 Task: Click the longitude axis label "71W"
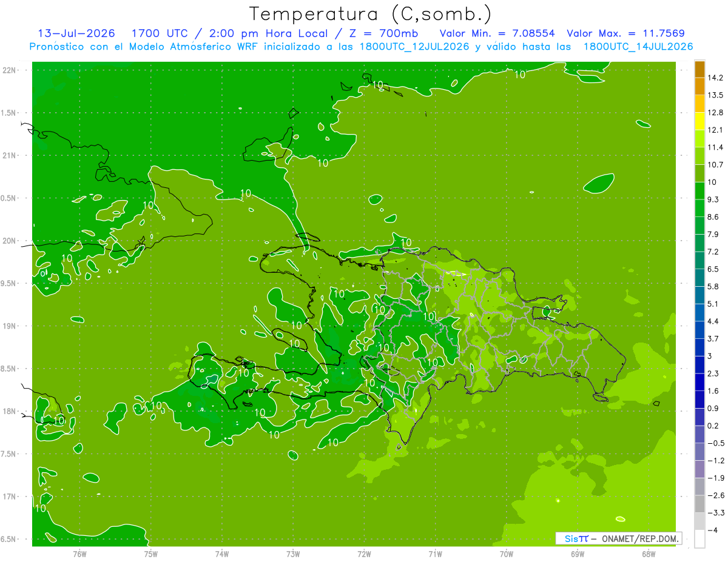click(435, 554)
